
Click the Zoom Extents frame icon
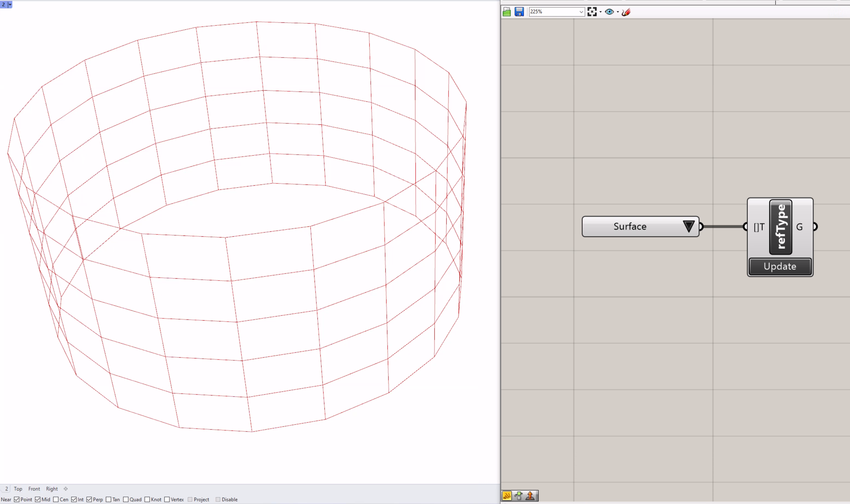pyautogui.click(x=592, y=12)
